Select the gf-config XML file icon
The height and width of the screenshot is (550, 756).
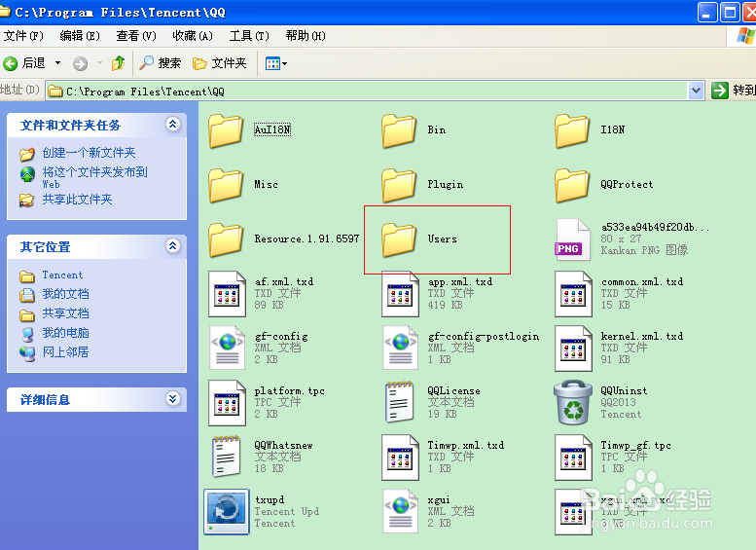click(227, 348)
